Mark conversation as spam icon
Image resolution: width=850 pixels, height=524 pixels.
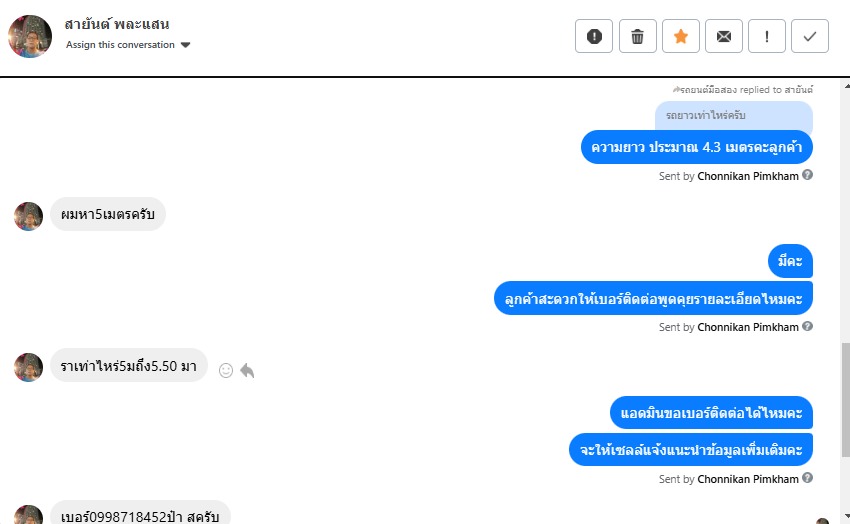click(594, 36)
